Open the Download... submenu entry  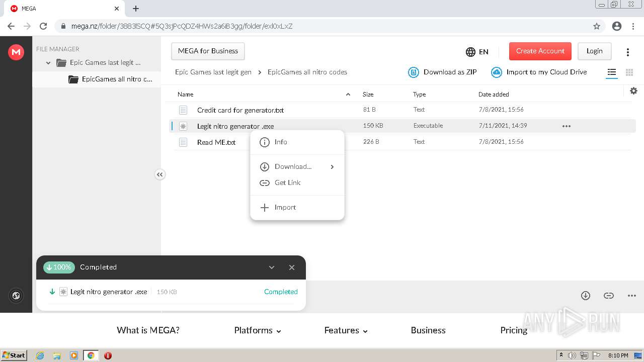click(x=297, y=167)
